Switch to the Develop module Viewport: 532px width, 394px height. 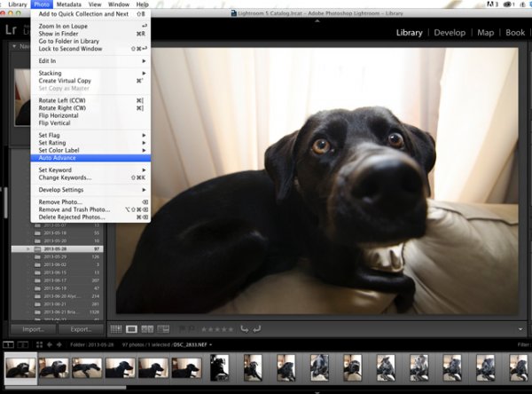[450, 33]
